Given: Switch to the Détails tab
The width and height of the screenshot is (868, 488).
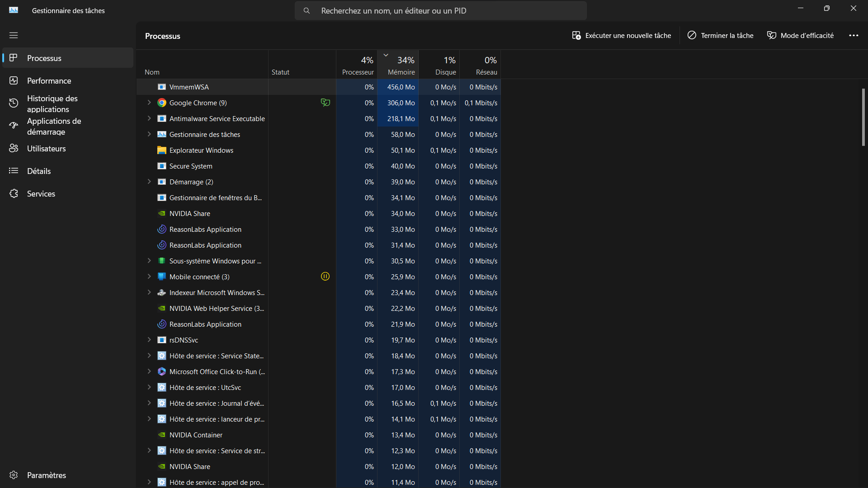Looking at the screenshot, I should click(x=39, y=171).
